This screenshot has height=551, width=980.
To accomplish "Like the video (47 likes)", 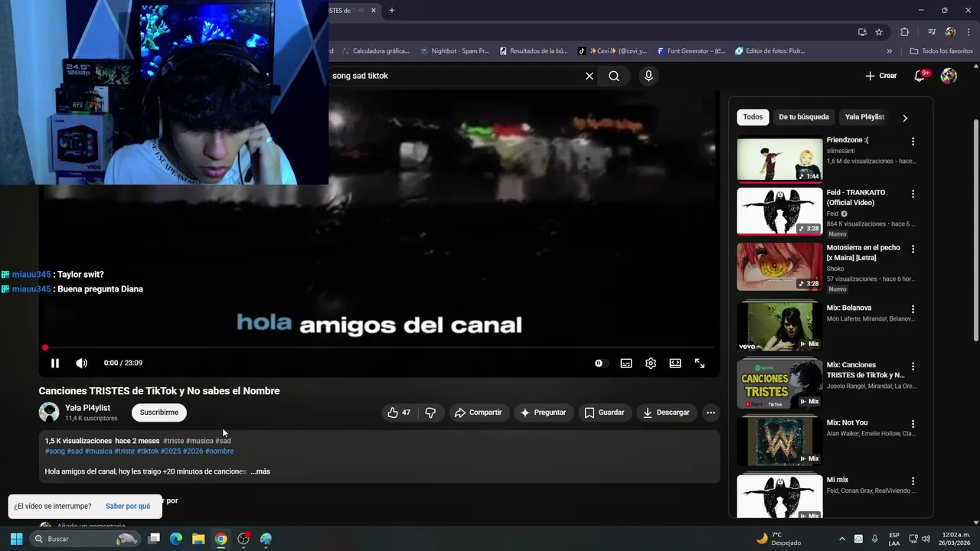I will [x=399, y=412].
